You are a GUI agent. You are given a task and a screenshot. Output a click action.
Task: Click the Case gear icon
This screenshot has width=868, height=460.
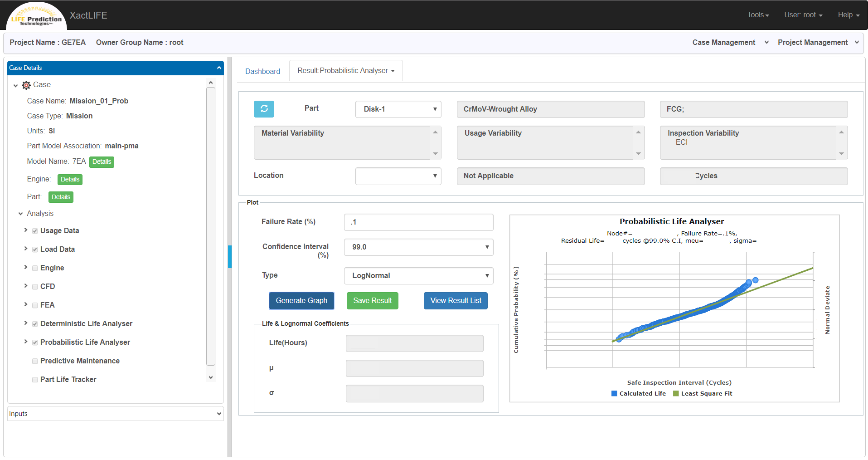[26, 85]
